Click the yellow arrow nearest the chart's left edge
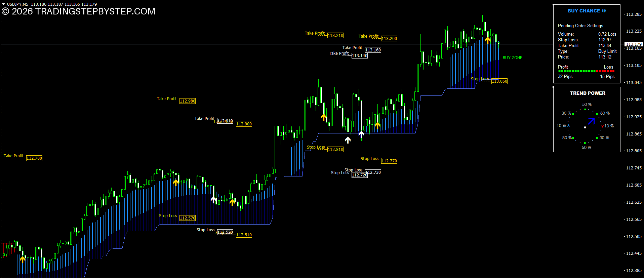This screenshot has width=644, height=278. (x=23, y=259)
